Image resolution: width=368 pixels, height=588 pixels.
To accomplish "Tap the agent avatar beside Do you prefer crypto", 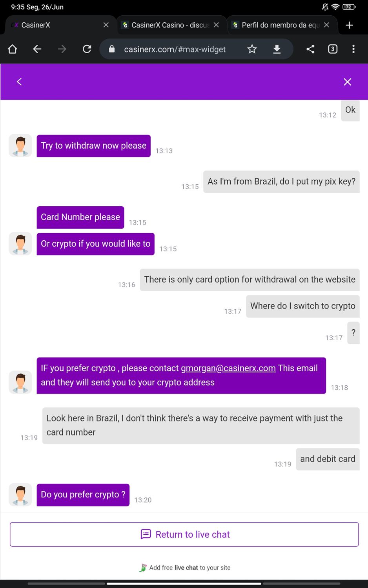I will click(20, 495).
